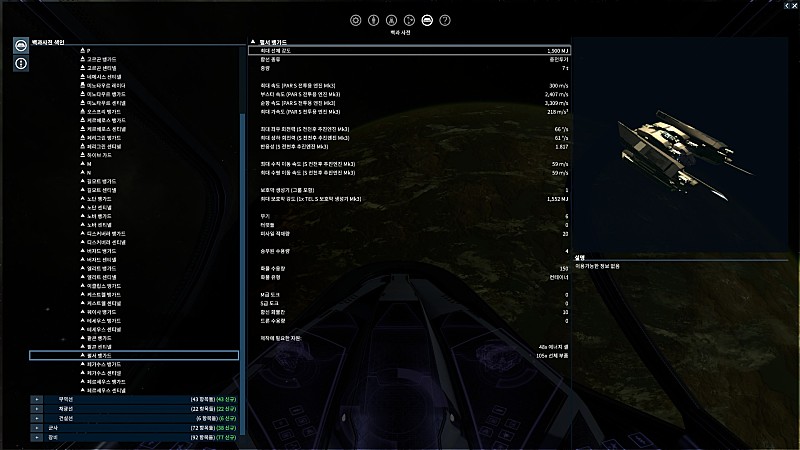Select the 테세우스 뱅가드 entry

point(104,320)
